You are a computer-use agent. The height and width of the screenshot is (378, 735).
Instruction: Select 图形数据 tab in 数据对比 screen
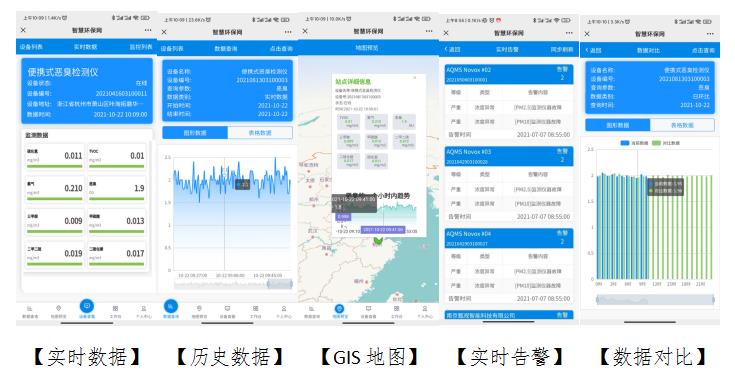pos(618,125)
